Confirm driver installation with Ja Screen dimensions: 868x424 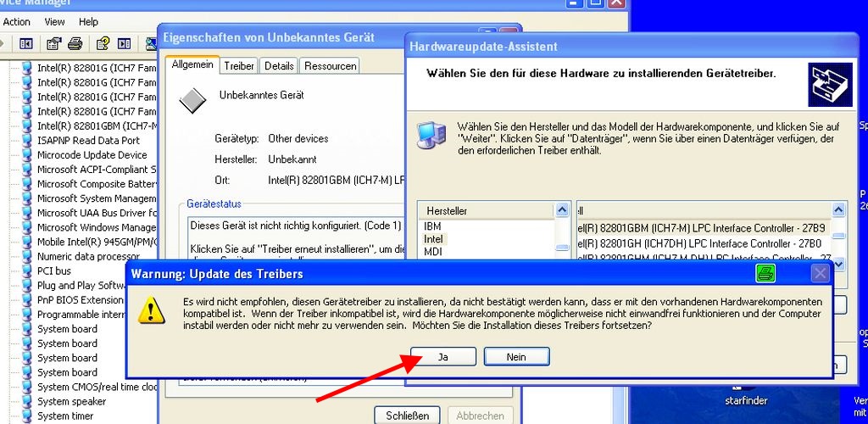pos(443,357)
